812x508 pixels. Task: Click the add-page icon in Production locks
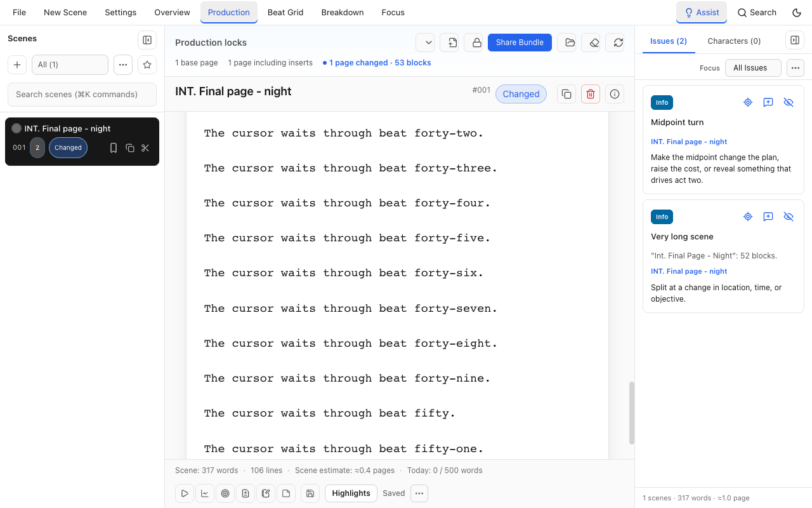click(x=449, y=43)
